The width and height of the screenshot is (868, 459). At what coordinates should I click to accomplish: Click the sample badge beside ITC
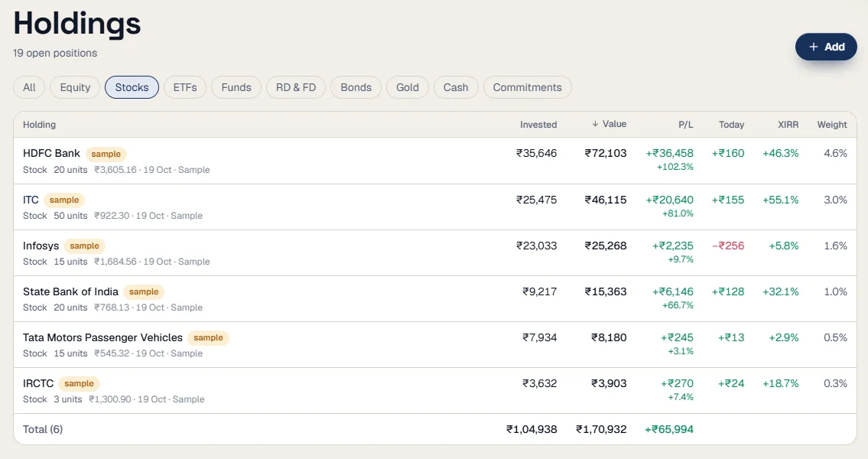click(x=64, y=200)
